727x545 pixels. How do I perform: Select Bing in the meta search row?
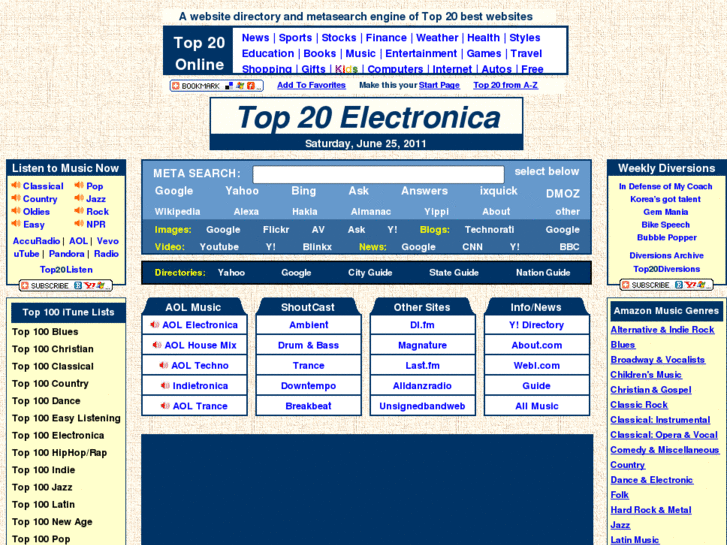(x=304, y=191)
